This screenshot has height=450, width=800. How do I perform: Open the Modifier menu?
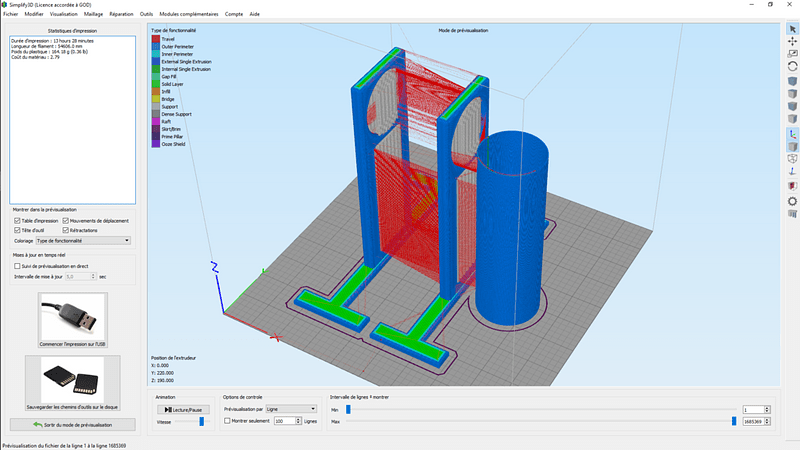34,14
